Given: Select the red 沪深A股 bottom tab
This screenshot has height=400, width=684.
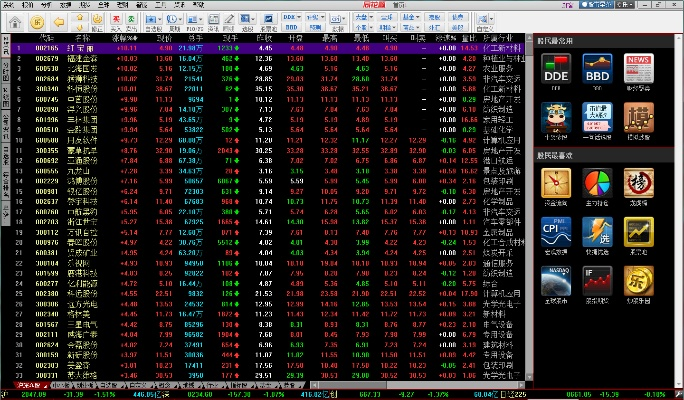Looking at the screenshot, I should coord(29,384).
